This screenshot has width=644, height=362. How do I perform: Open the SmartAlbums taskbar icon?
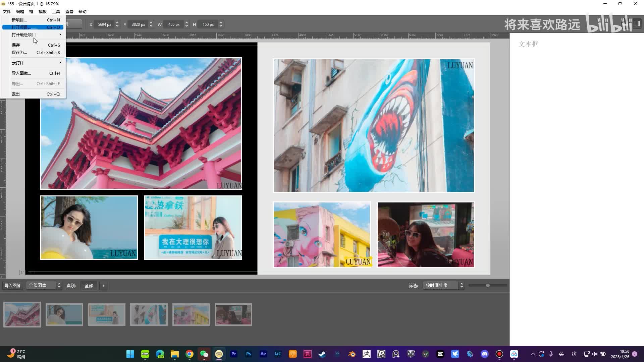pyautogui.click(x=219, y=354)
